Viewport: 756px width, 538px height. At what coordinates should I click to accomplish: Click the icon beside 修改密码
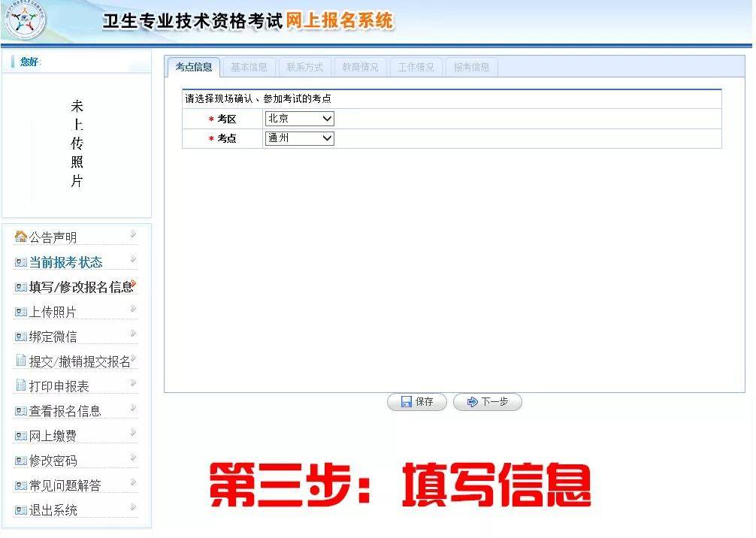pyautogui.click(x=21, y=461)
